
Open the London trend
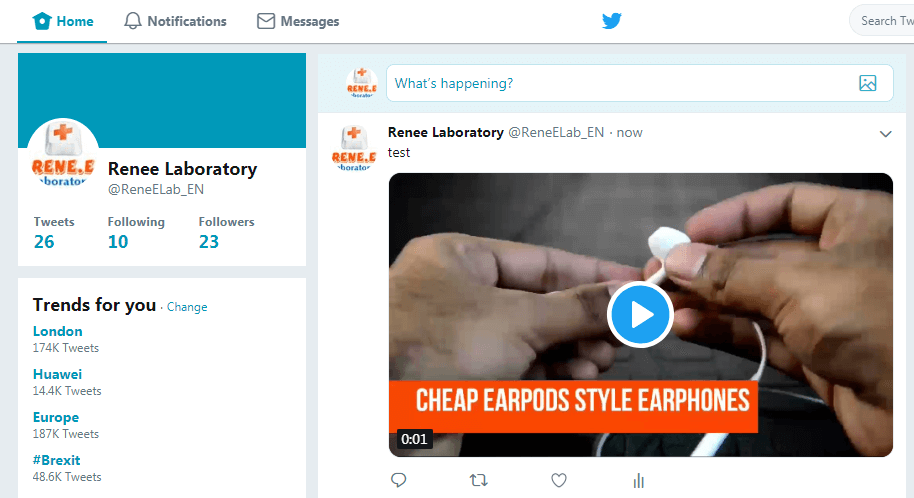pos(58,331)
